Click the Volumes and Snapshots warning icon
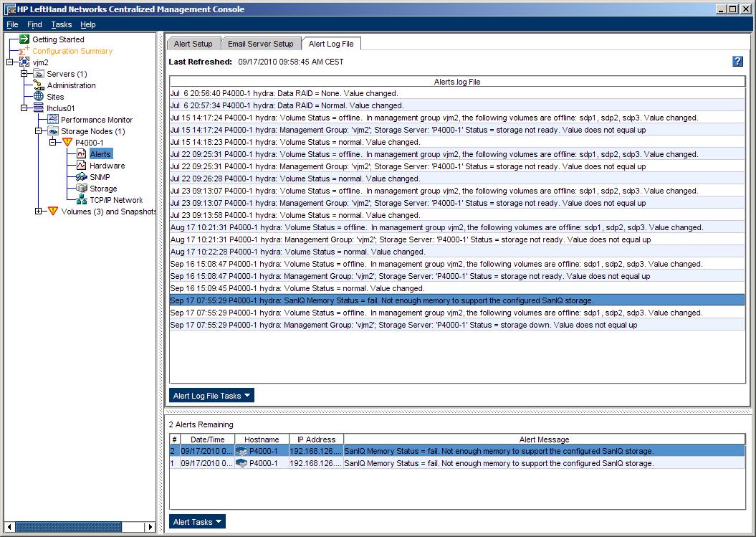This screenshot has height=537, width=756. 53,212
